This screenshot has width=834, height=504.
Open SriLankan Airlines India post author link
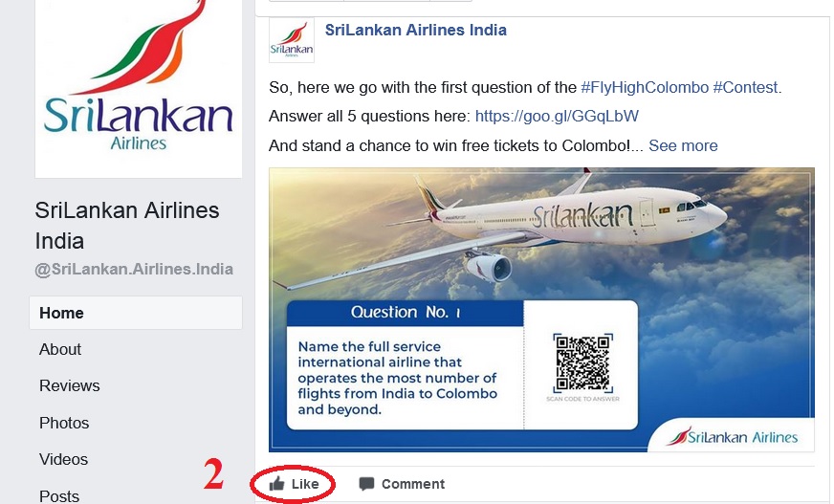(415, 30)
